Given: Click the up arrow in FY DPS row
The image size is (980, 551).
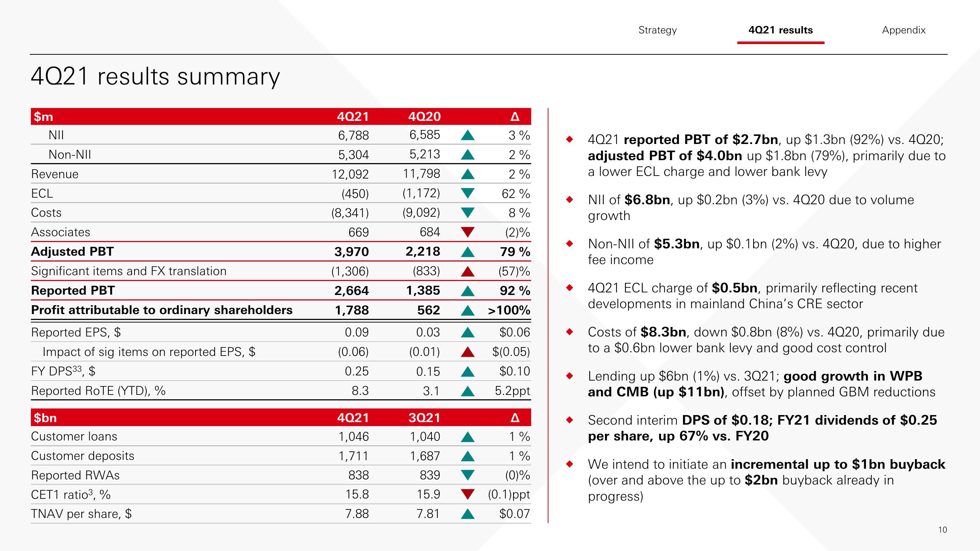Looking at the screenshot, I should click(468, 371).
